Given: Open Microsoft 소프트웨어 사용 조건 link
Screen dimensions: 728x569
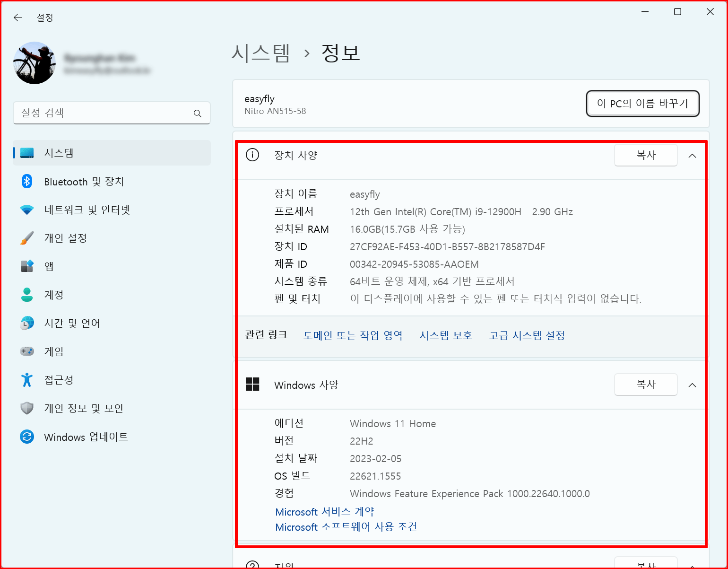Looking at the screenshot, I should coord(346,527).
